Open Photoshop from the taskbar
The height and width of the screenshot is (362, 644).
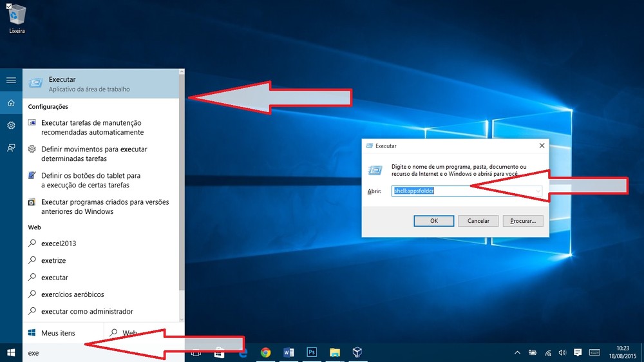tap(311, 352)
